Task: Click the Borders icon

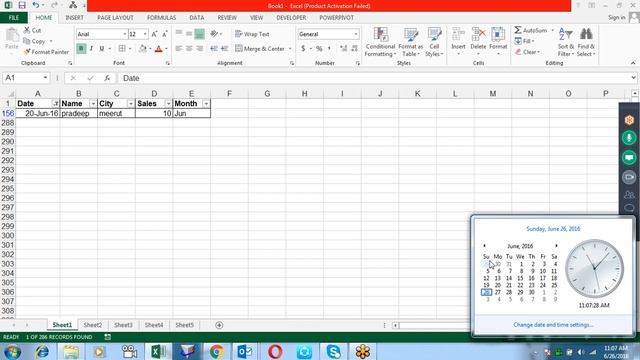Action: coord(122,49)
